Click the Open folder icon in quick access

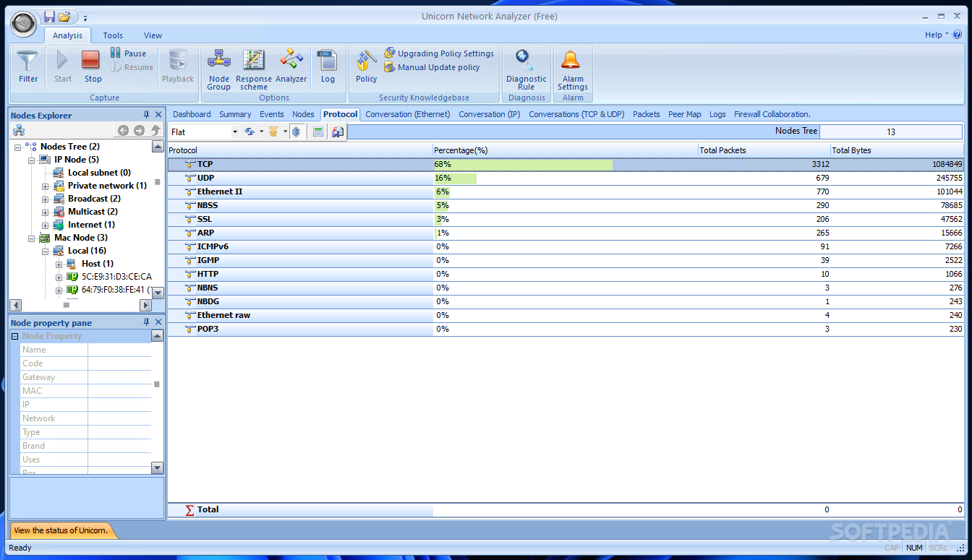tap(64, 17)
